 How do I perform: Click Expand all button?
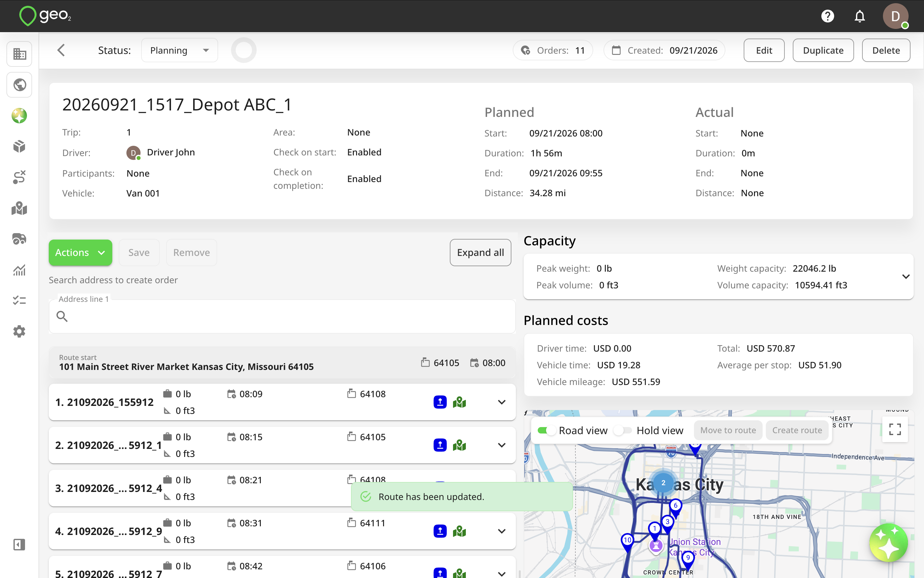click(x=480, y=253)
